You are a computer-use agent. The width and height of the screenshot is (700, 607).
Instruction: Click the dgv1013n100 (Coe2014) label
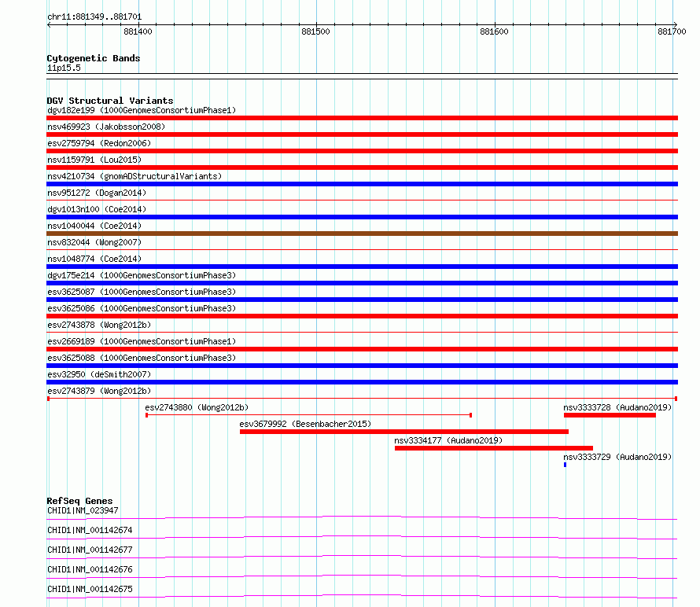[x=97, y=209]
